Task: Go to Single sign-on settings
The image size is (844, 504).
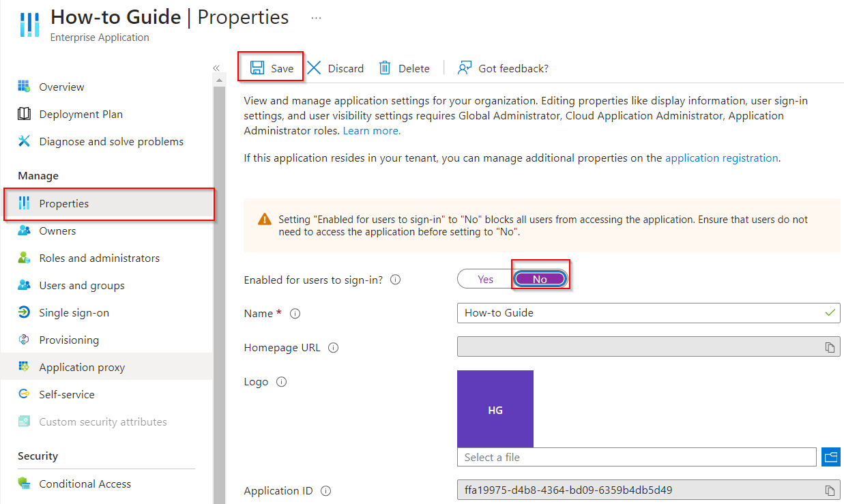Action: coord(74,312)
